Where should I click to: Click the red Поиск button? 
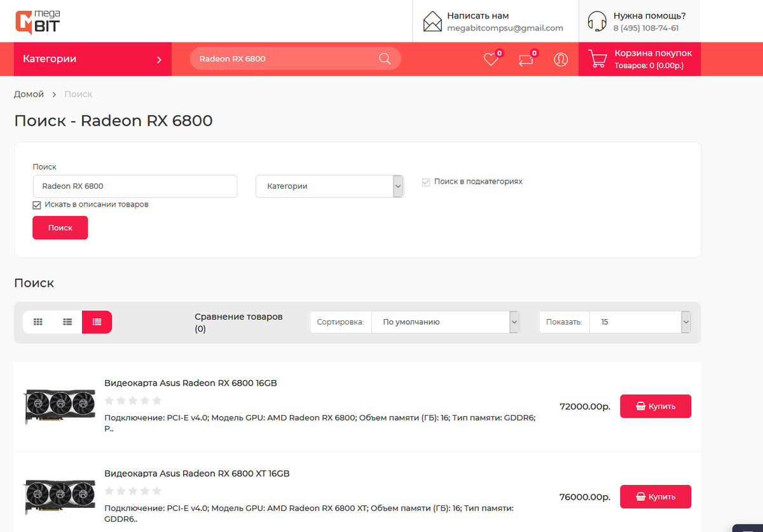(60, 228)
